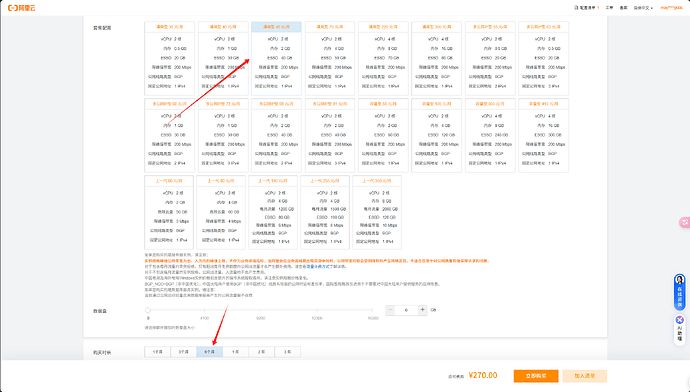Select the highlighted 2 GB 40 GB ESSD plan
This screenshot has height=392, width=690.
[276, 58]
